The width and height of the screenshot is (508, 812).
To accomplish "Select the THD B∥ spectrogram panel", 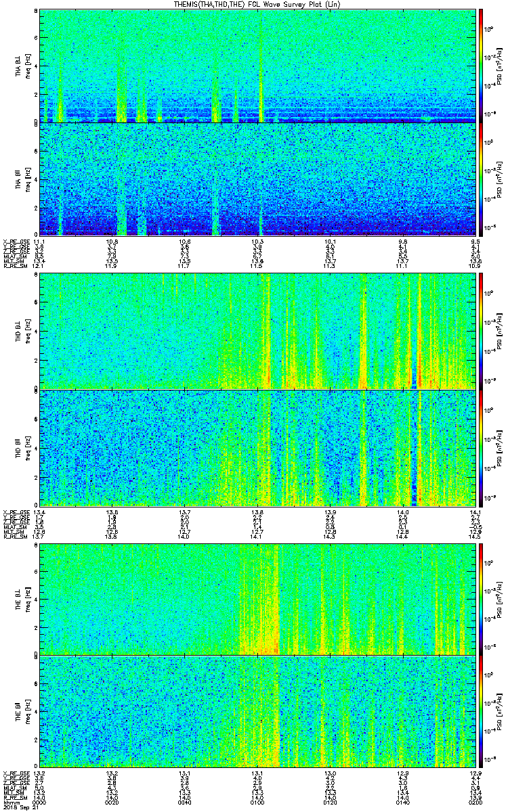I will tap(257, 448).
